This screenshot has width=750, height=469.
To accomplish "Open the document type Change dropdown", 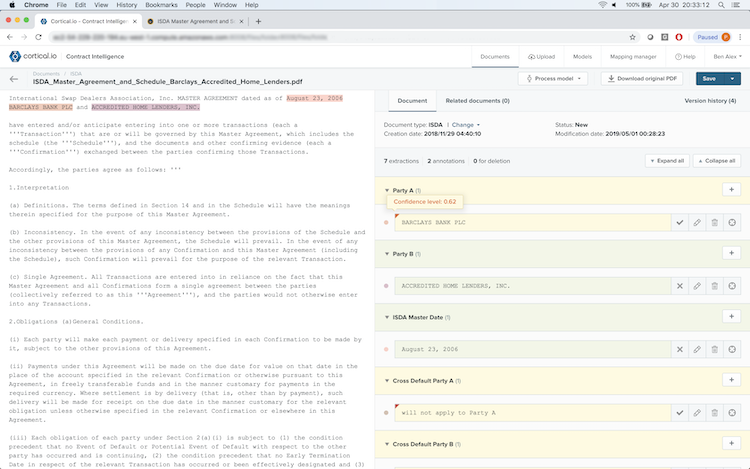I will (465, 125).
